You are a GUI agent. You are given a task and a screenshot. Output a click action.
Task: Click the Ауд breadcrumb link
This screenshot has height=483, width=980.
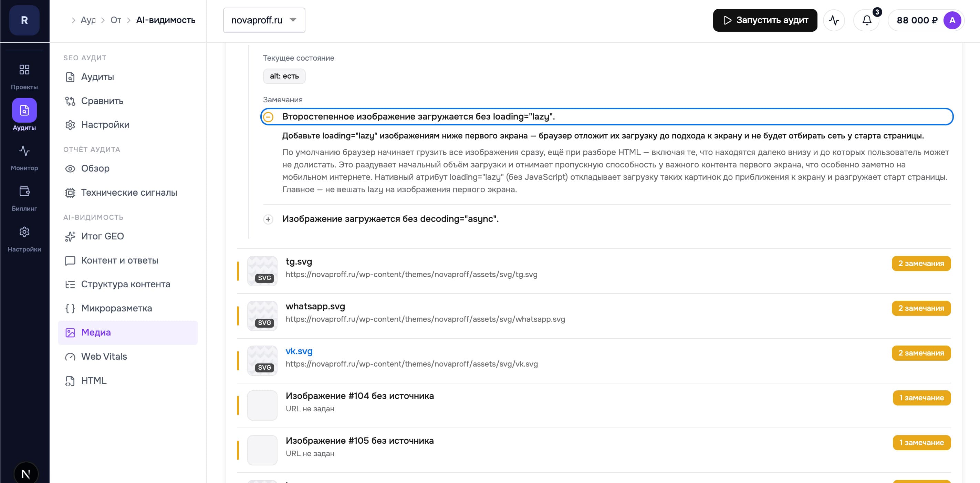[88, 20]
